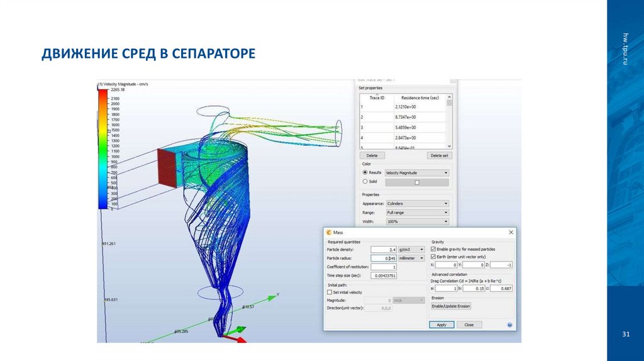Image resolution: width=644 pixels, height=361 pixels.
Task: Select trace row 5.4859e+00
Action: pyautogui.click(x=402, y=127)
